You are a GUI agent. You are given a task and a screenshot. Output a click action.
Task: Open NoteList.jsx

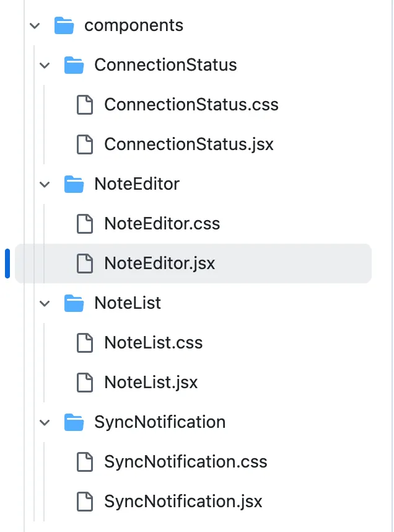click(151, 383)
